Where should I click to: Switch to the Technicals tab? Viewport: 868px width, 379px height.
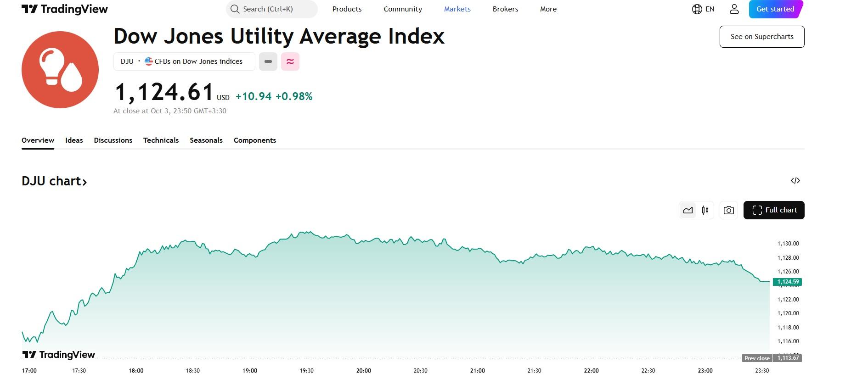(x=161, y=140)
